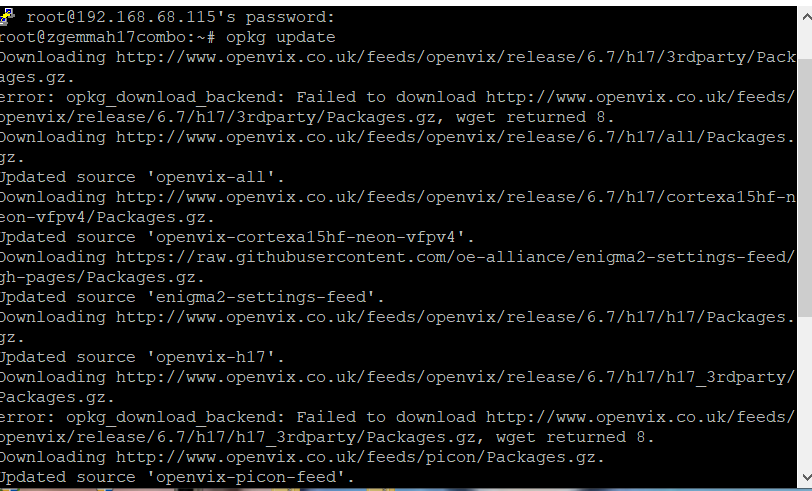Click the root@192.168.68.115's password prompt line
The width and height of the screenshot is (812, 491).
pos(181,17)
